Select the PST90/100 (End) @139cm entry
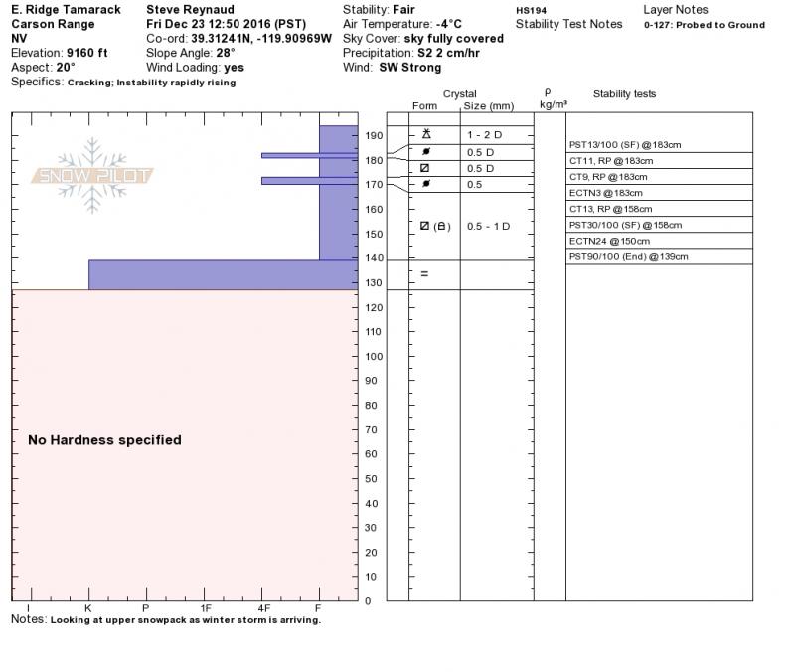 628,256
